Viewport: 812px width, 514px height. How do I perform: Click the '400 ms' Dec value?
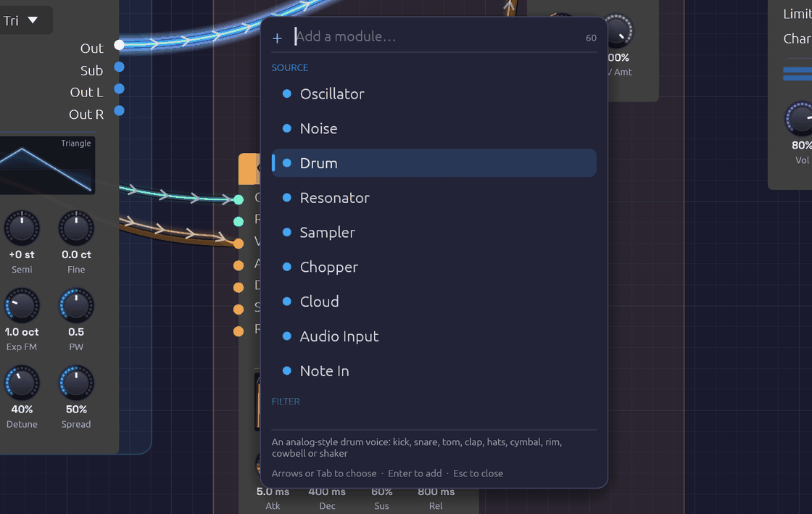[x=327, y=492]
